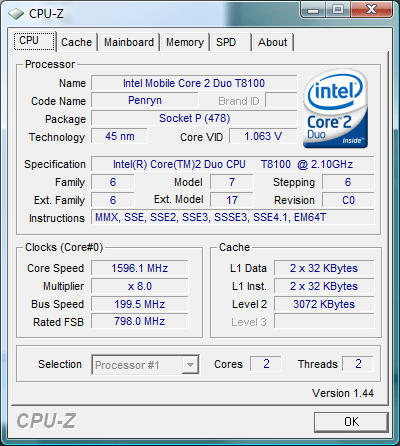Click the Multiplier x 8.0 value
The width and height of the screenshot is (400, 446).
click(x=140, y=286)
